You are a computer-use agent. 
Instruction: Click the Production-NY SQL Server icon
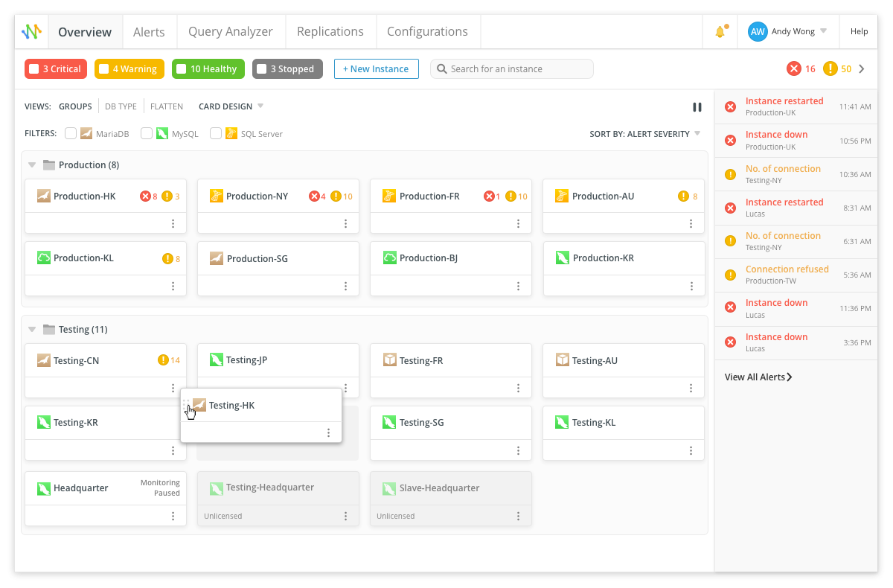point(217,196)
